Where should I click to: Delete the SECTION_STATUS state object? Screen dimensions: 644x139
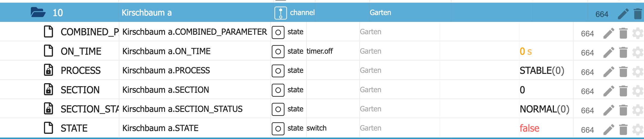(623, 110)
